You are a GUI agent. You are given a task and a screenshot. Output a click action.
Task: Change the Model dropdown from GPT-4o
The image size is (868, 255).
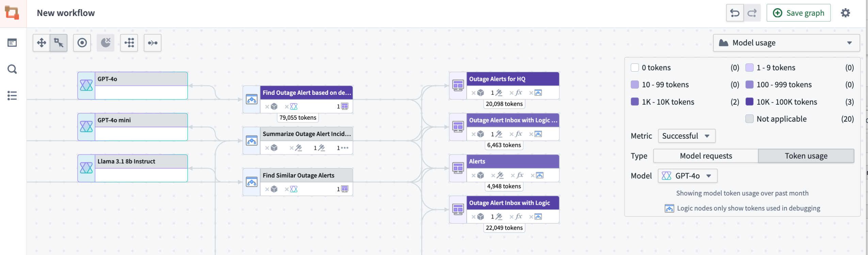[687, 176]
